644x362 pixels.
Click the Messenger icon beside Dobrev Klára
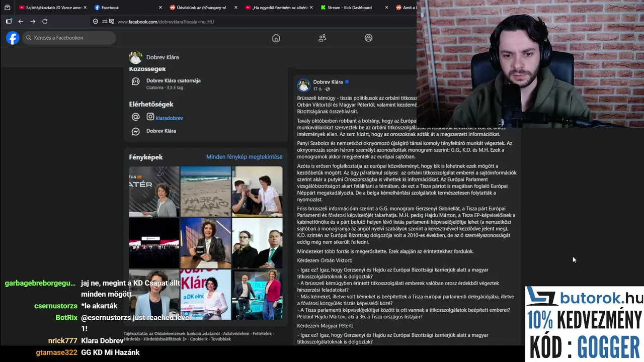[x=135, y=131]
